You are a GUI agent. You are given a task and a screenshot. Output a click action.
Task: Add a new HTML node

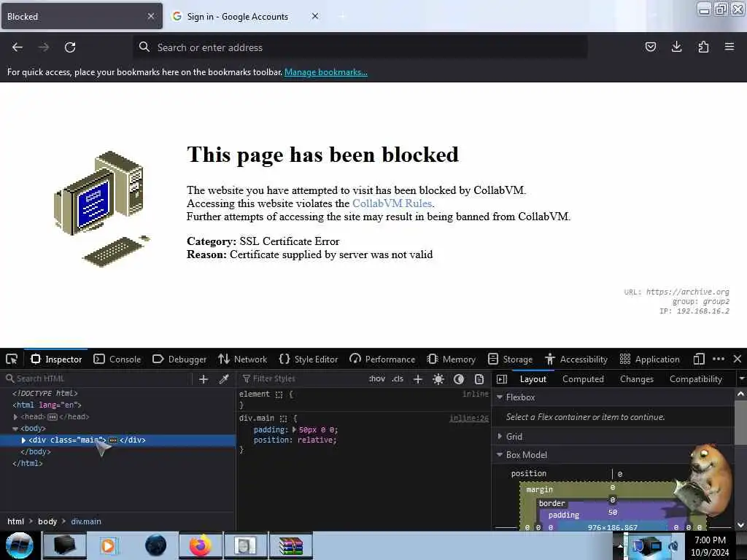point(204,379)
